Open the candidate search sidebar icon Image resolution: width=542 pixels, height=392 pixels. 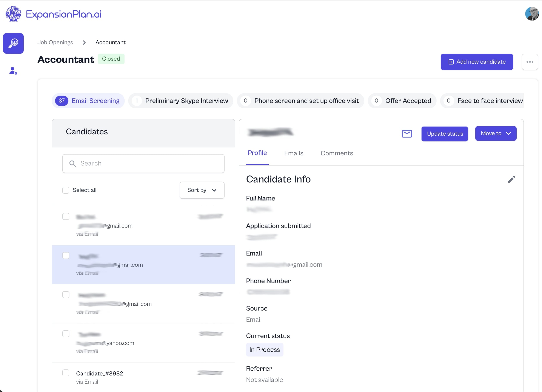(13, 43)
